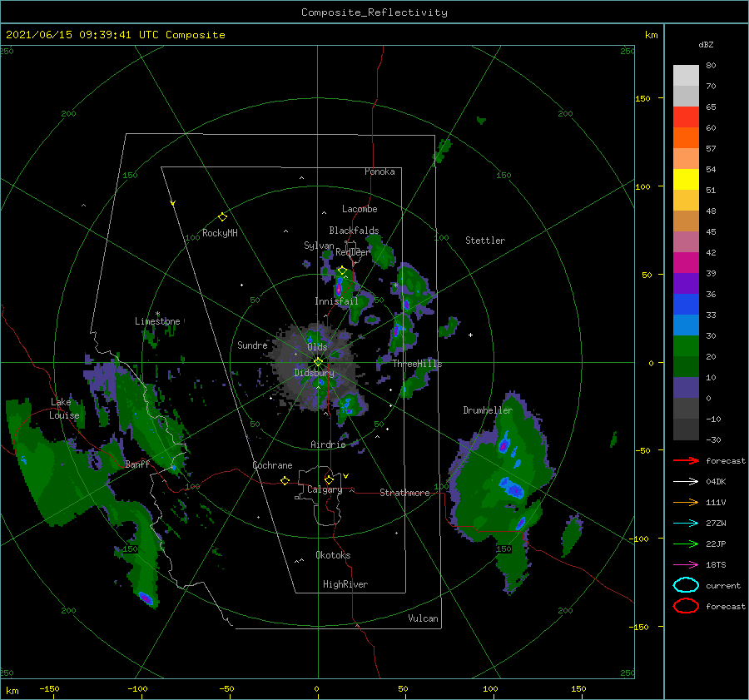Click the Blackfalds label
Screen dimensions: 749x700
pyautogui.click(x=354, y=231)
